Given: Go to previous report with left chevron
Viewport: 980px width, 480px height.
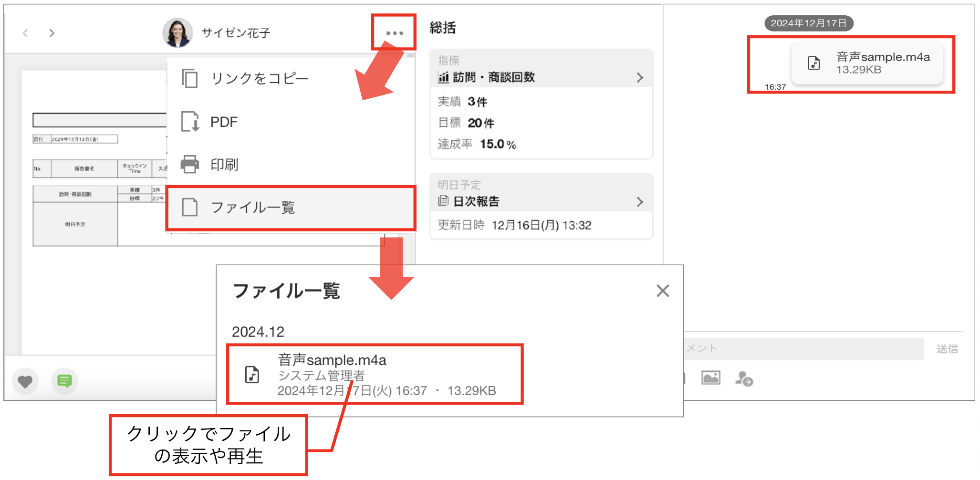Looking at the screenshot, I should 25,33.
